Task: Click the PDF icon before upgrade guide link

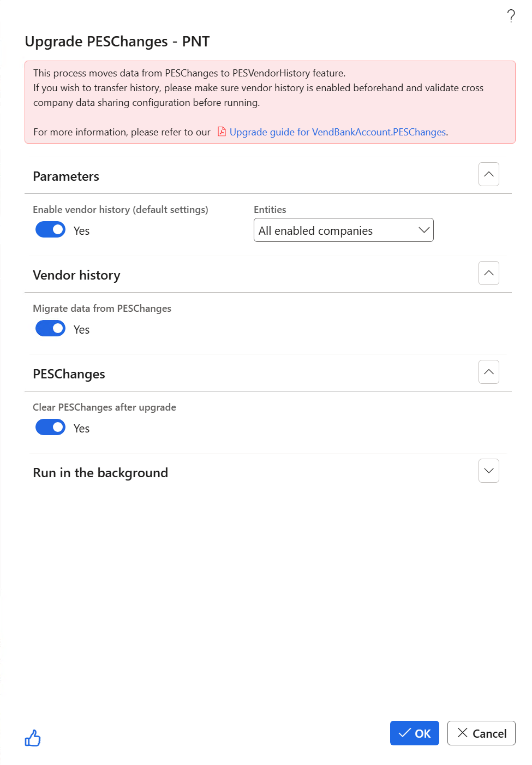Action: [x=222, y=132]
